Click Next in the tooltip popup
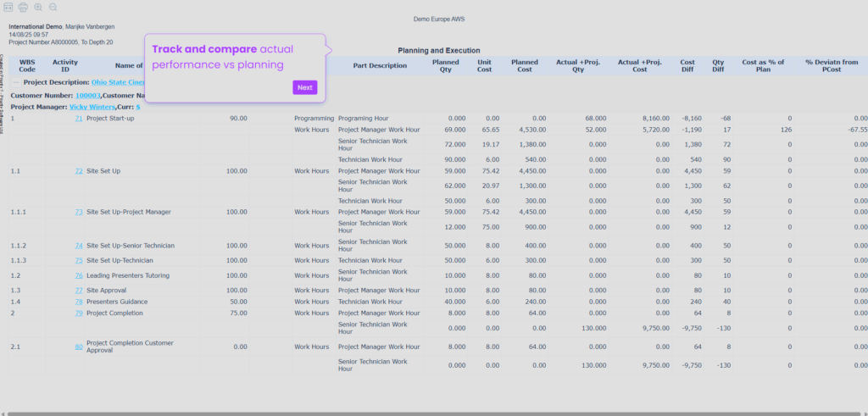Image resolution: width=868 pixels, height=416 pixels. (x=305, y=87)
